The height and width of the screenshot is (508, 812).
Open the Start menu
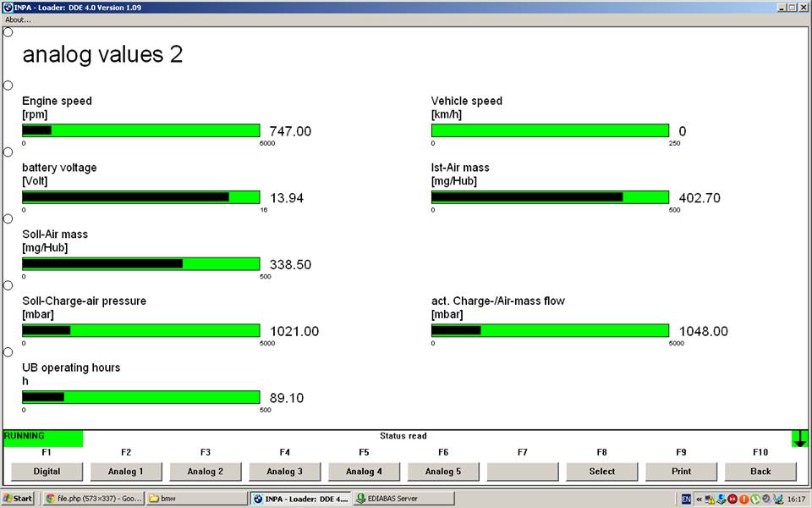tap(18, 499)
